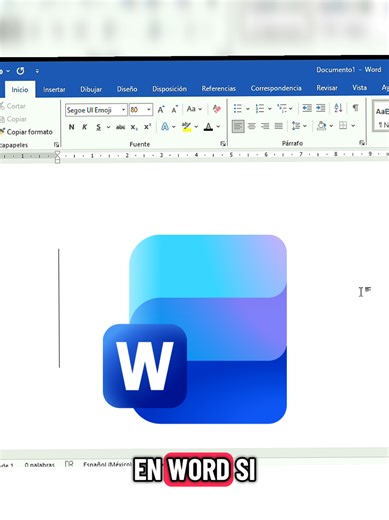
Task: Toggle subscript x₂ formatting
Action: 134,127
